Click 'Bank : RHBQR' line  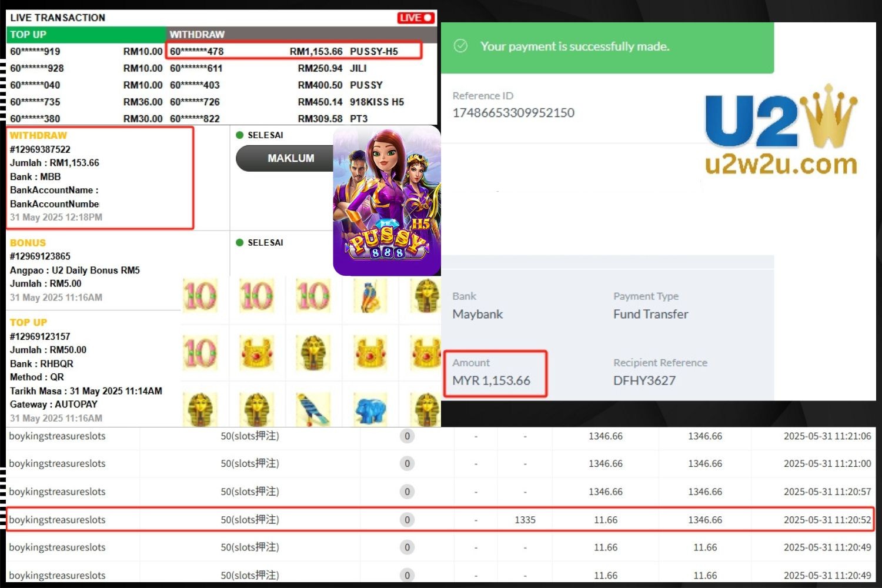tap(42, 364)
